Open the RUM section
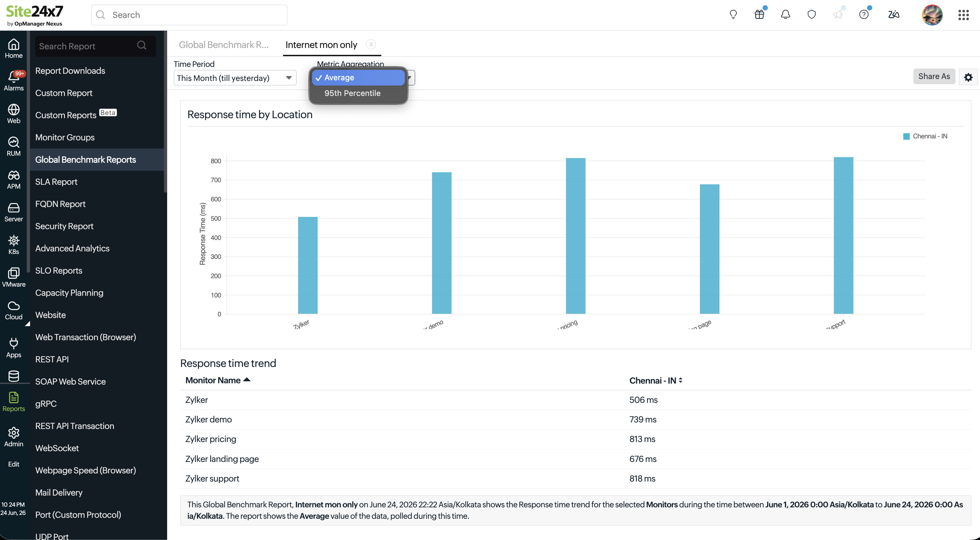This screenshot has width=980, height=540. point(14,147)
